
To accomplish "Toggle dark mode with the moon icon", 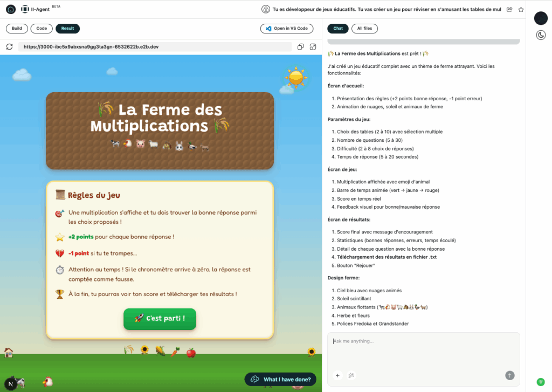I will click(541, 35).
